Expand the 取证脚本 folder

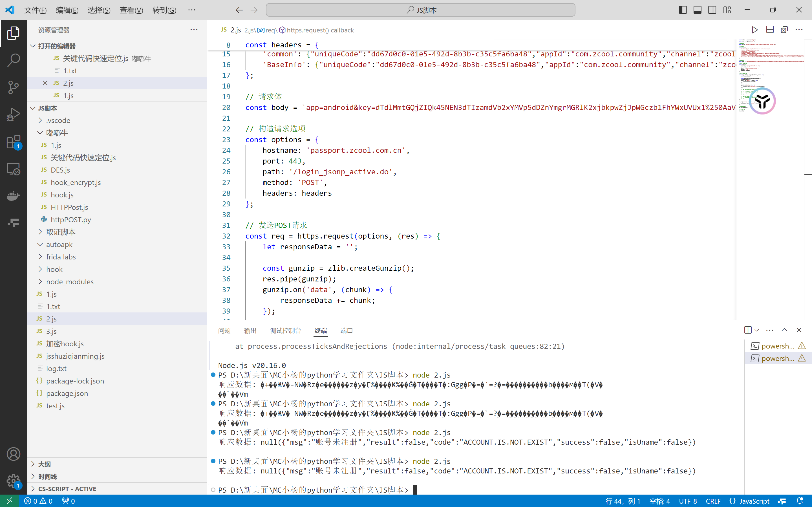(61, 232)
